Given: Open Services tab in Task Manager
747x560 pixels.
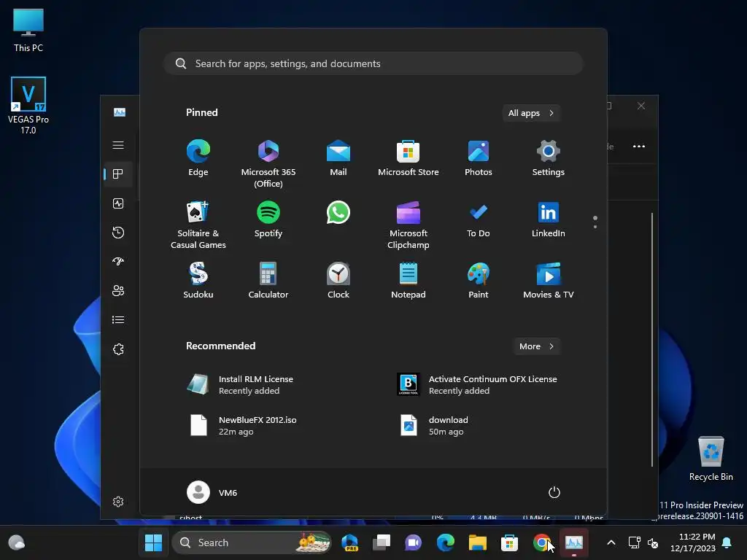Looking at the screenshot, I should point(118,349).
